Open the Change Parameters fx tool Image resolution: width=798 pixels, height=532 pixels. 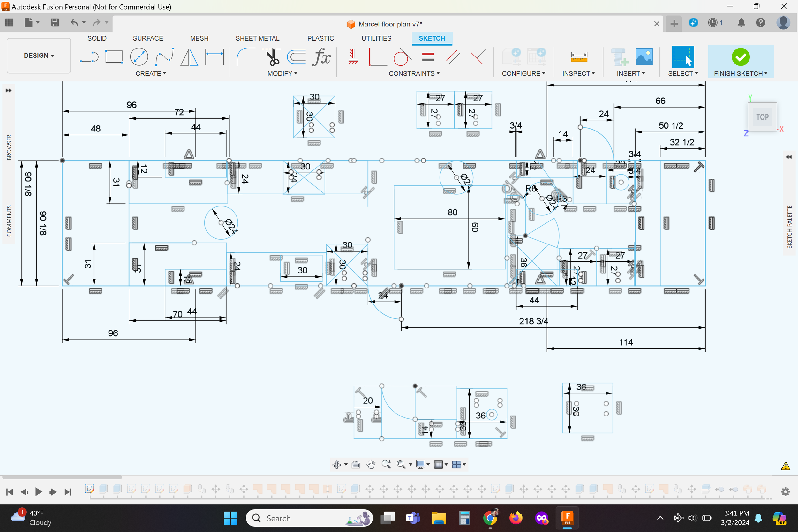pos(321,57)
